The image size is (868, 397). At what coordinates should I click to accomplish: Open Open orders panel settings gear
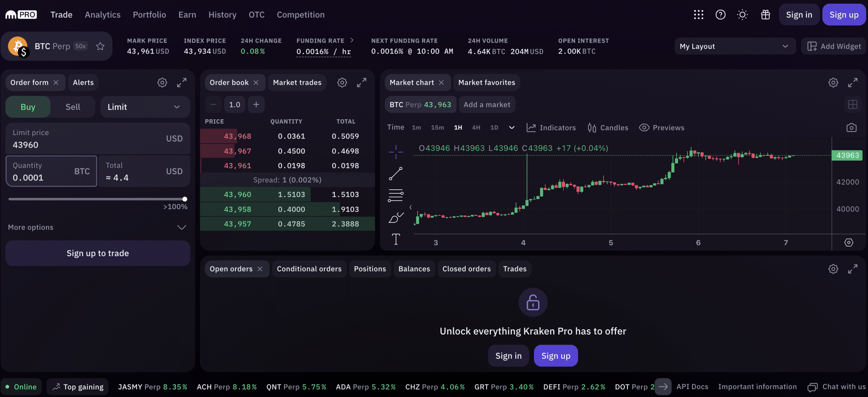coord(833,269)
